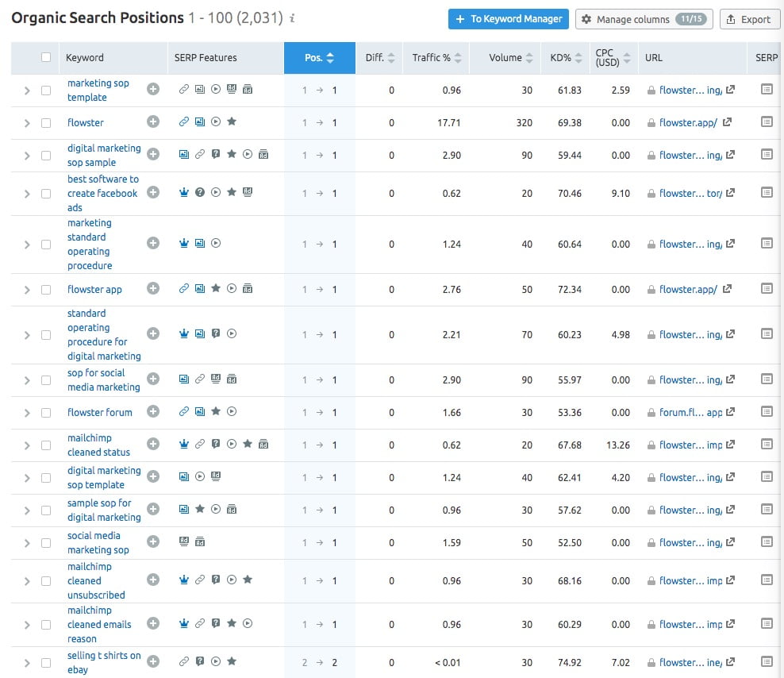This screenshot has width=784, height=678.
Task: Open SERP snapshot icon for 'flowster app'
Action: (x=767, y=288)
